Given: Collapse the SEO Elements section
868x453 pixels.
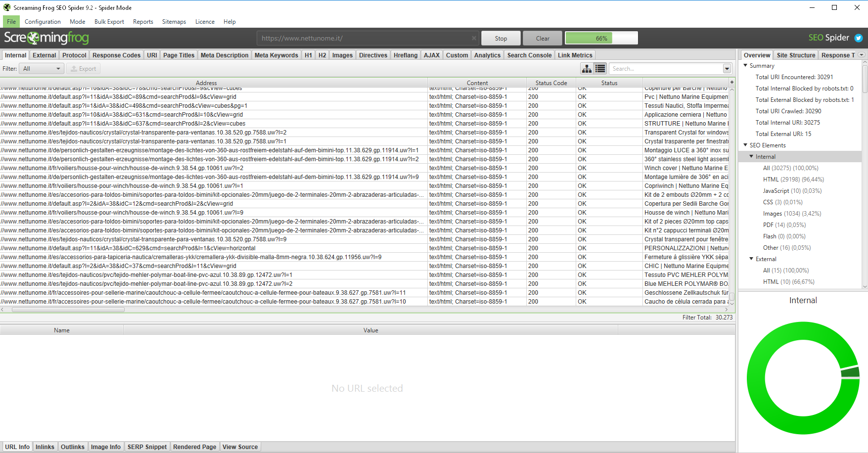Looking at the screenshot, I should (745, 145).
